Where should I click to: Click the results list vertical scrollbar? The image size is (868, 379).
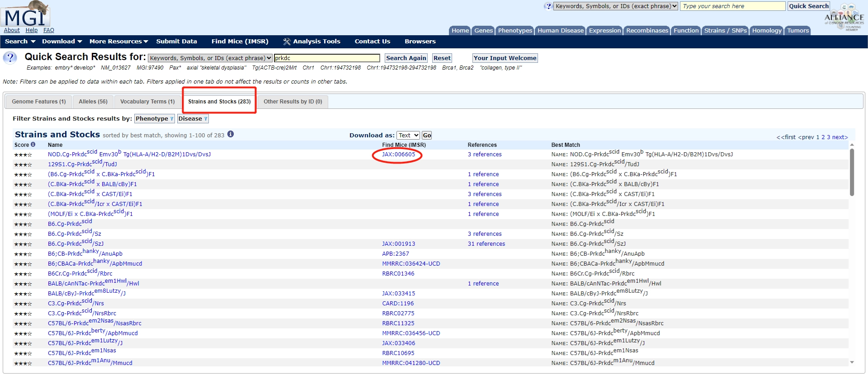(852, 172)
